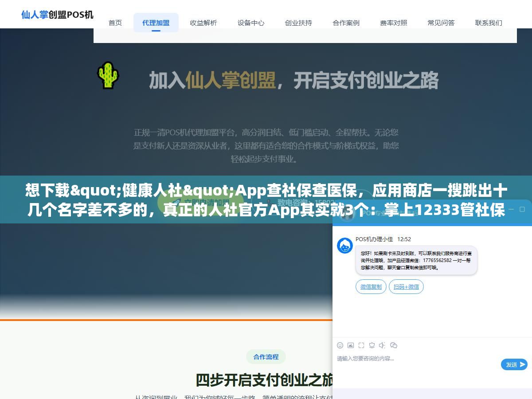Minimize the chat widget window
This screenshot has height=399, width=532.
point(511,209)
